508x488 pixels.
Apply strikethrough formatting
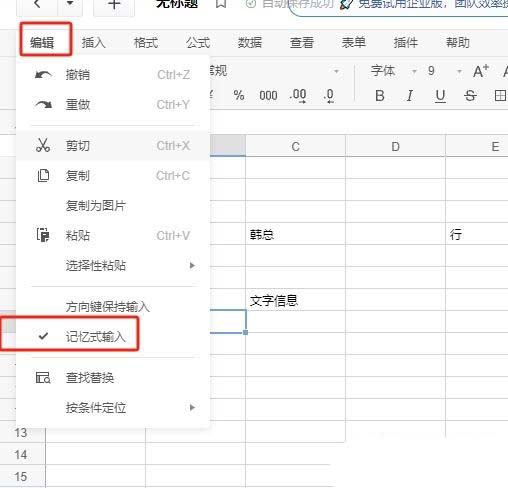tap(470, 96)
